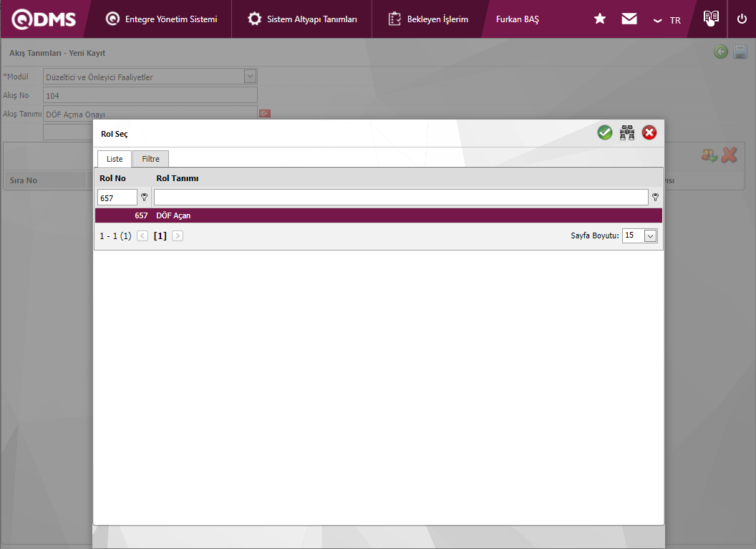The width and height of the screenshot is (756, 549).
Task: Open favorites star icon in top bar
Action: tap(600, 19)
